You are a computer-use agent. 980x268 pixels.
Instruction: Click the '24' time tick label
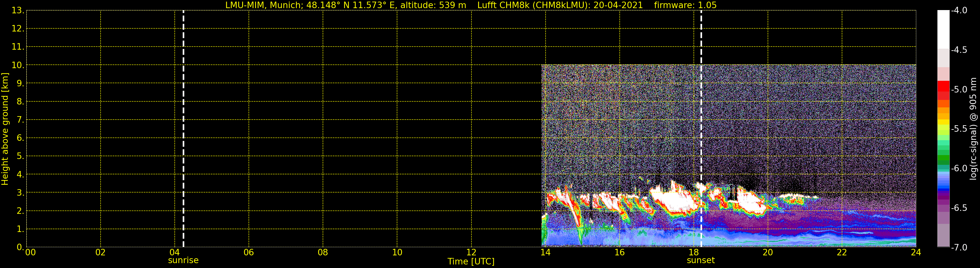pos(916,252)
